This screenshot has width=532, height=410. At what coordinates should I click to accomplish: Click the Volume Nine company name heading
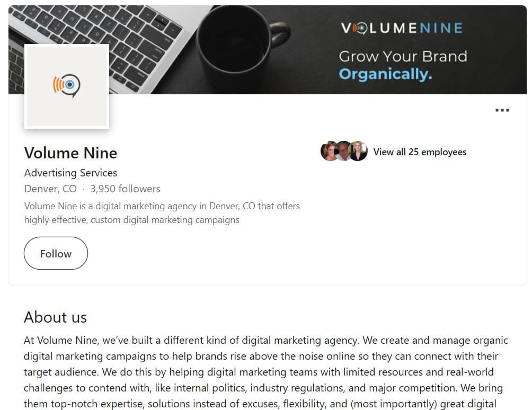pyautogui.click(x=70, y=153)
